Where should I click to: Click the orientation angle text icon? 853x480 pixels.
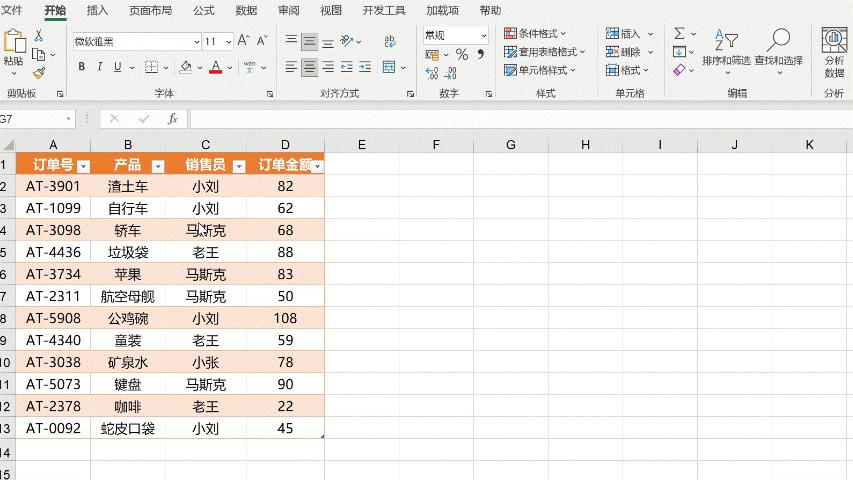click(x=347, y=41)
